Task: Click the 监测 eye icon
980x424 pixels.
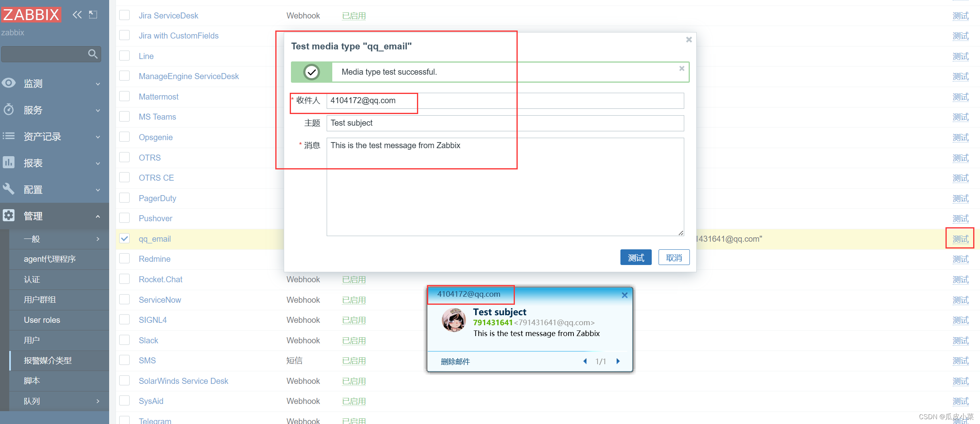Action: tap(8, 83)
